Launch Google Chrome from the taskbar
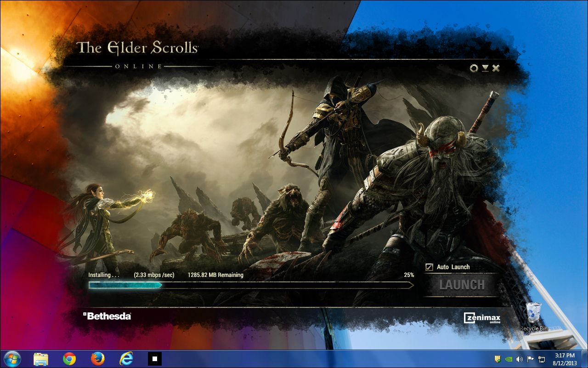 tap(69, 359)
